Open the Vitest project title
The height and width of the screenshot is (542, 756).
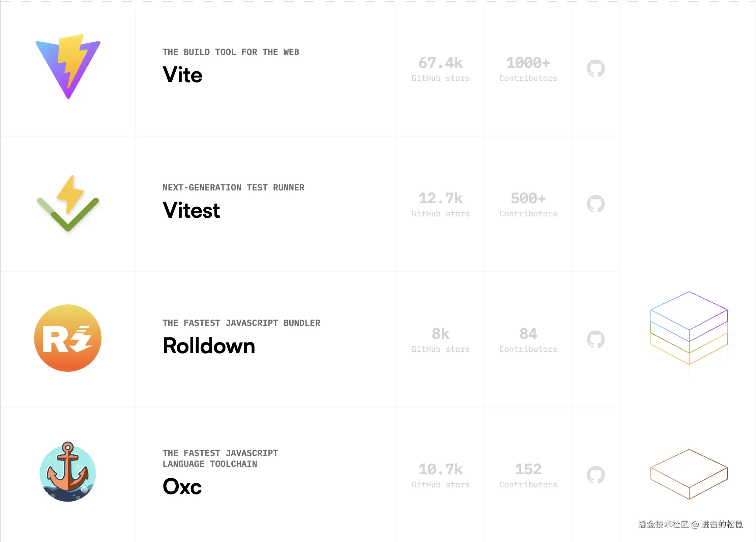click(x=191, y=210)
